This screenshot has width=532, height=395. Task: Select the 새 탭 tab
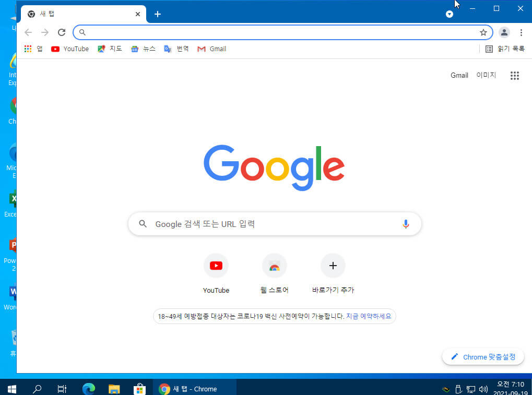84,14
